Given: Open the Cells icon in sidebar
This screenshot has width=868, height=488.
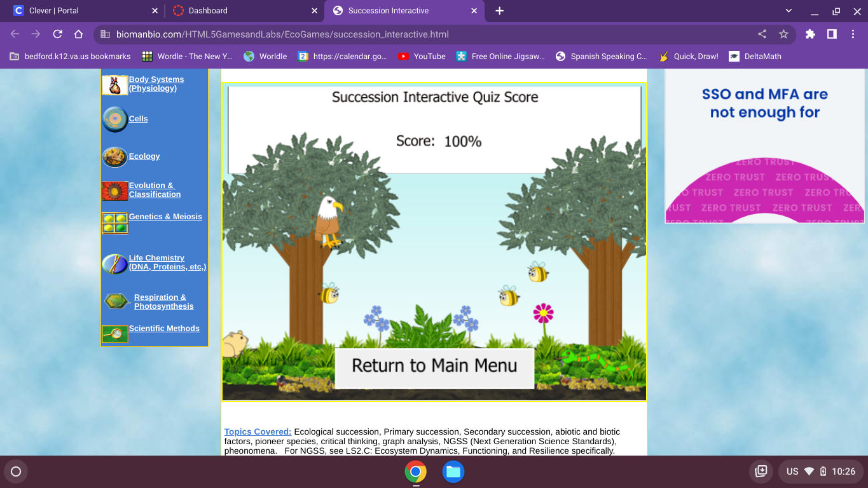Looking at the screenshot, I should coord(114,119).
